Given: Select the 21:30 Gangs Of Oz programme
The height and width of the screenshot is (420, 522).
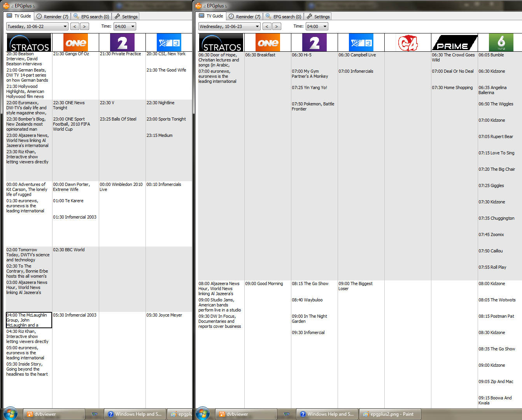Looking at the screenshot, I should (x=71, y=54).
